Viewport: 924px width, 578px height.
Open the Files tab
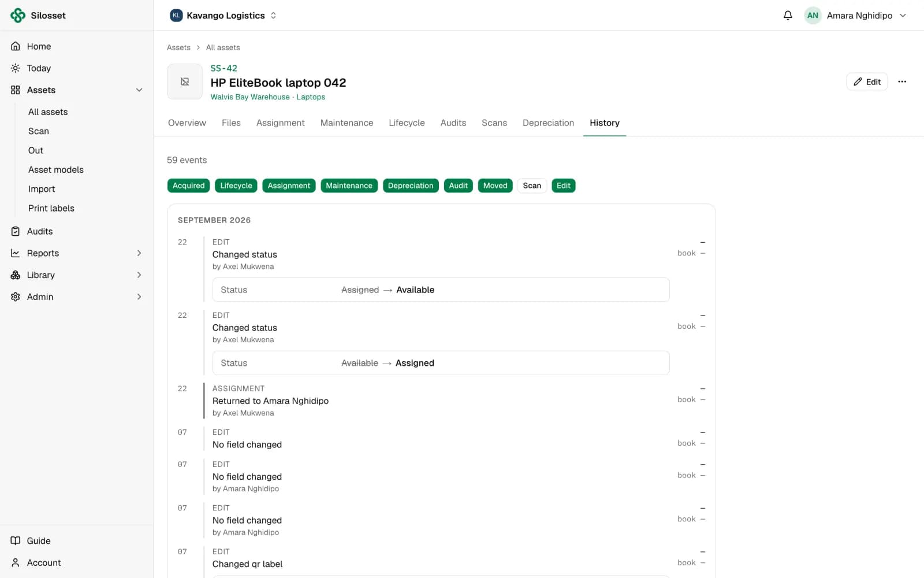pos(231,123)
